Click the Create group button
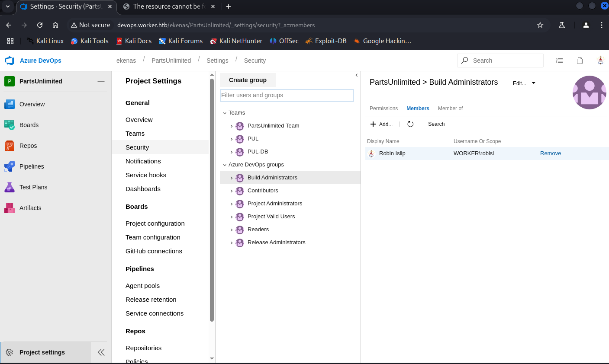 (x=248, y=80)
